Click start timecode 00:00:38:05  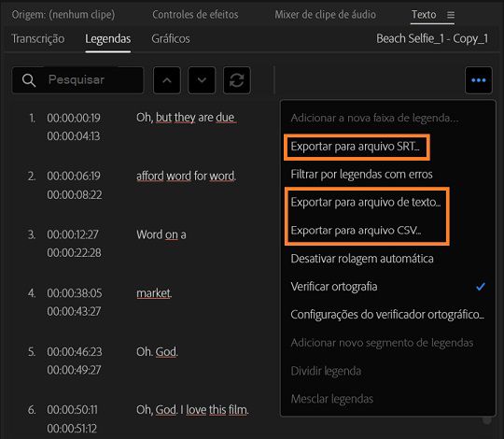(x=75, y=293)
